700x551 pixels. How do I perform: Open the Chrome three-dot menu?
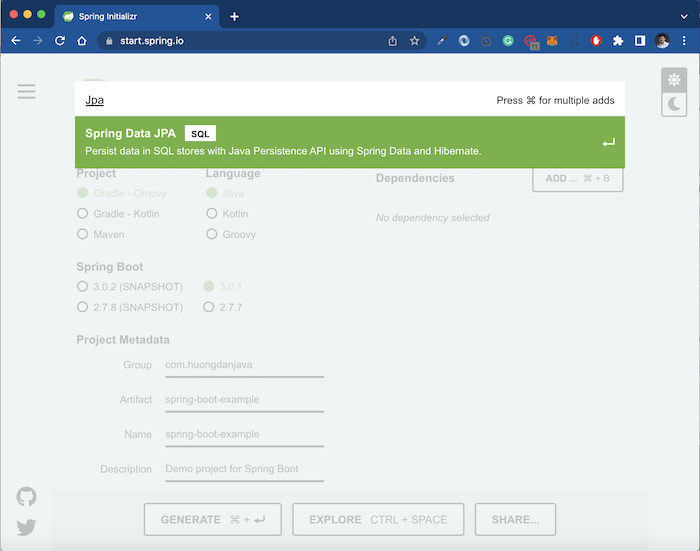pos(684,41)
